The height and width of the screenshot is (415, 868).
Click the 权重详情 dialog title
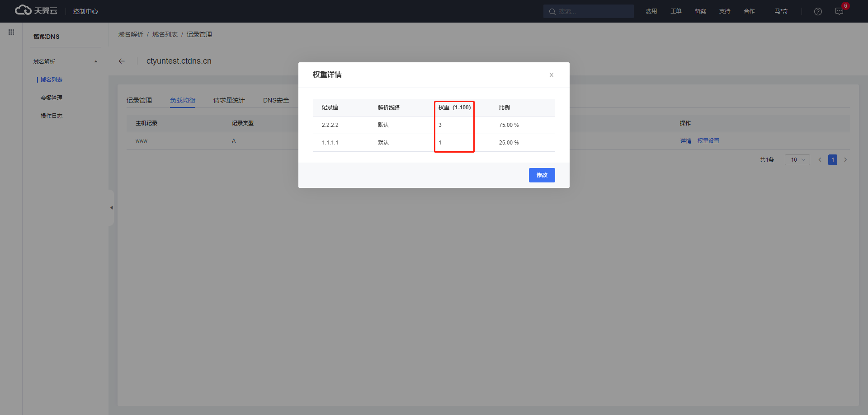(327, 75)
